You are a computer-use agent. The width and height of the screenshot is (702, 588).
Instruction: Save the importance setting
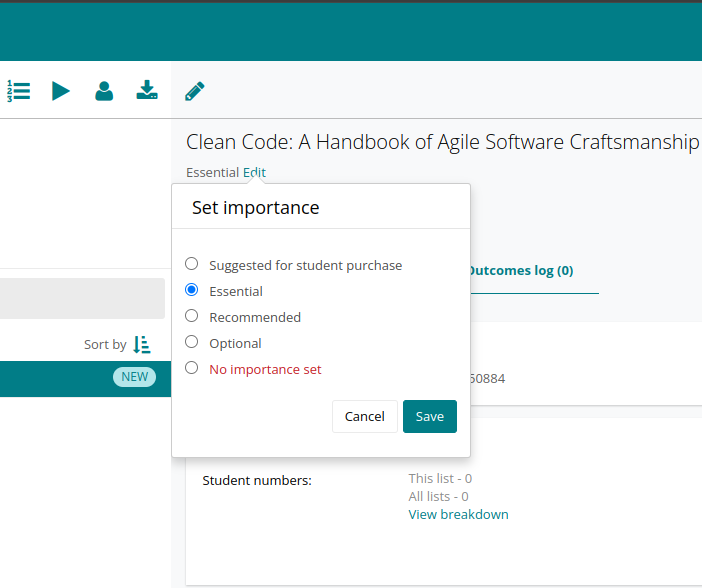(x=430, y=416)
